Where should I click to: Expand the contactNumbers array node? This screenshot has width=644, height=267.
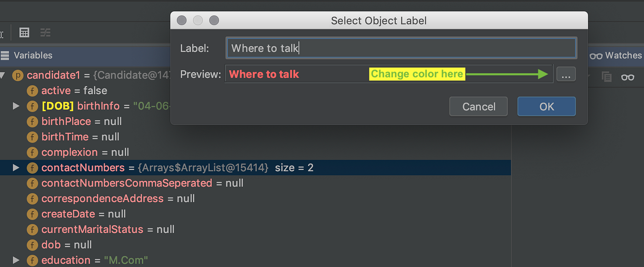coord(15,168)
